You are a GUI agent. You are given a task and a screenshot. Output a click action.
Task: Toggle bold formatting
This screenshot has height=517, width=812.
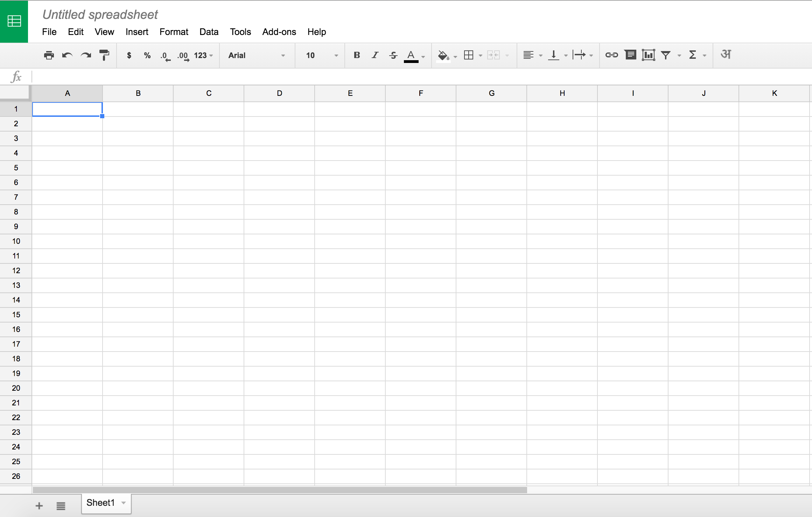357,55
